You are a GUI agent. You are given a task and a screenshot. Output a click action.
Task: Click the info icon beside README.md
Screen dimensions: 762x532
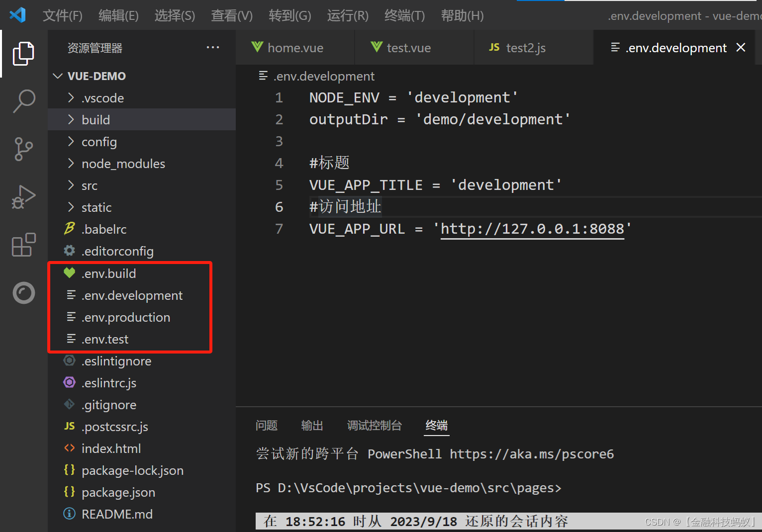point(70,514)
